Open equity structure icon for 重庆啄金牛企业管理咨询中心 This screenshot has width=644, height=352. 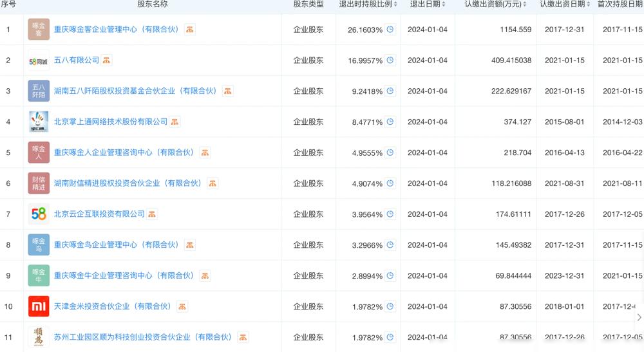coord(205,275)
